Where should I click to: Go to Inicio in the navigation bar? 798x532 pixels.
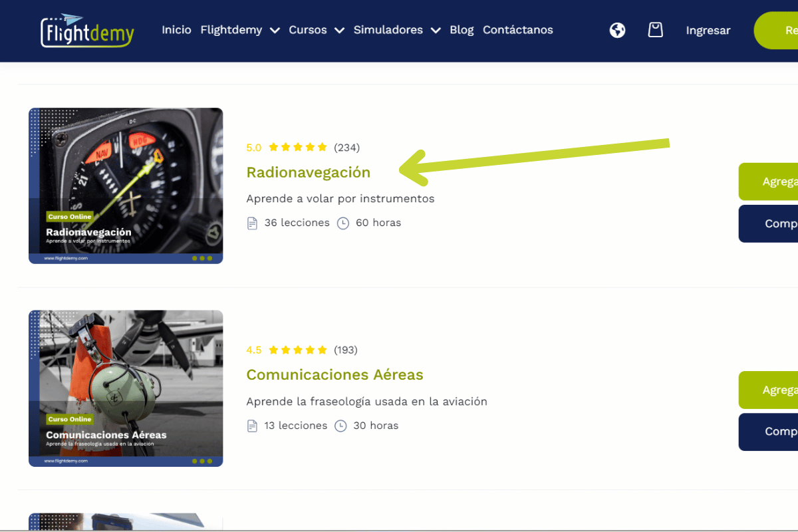[x=176, y=30]
